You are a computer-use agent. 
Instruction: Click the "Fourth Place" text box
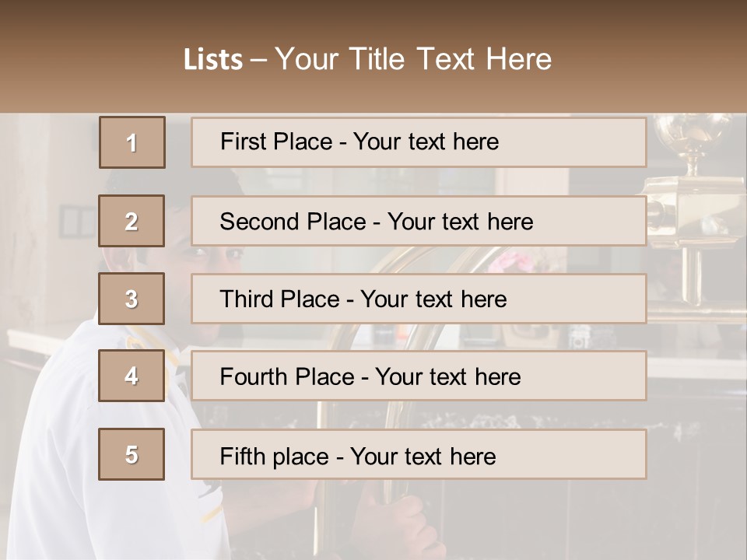pos(419,376)
